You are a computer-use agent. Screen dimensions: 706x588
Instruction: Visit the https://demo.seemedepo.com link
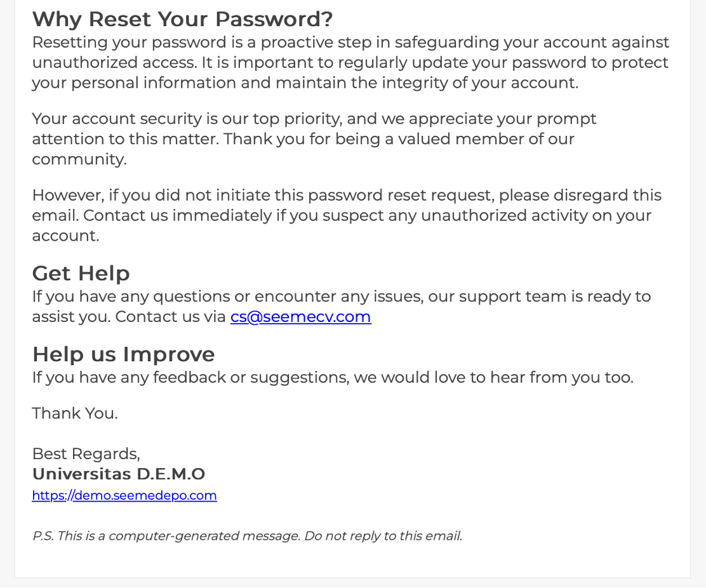point(124,495)
